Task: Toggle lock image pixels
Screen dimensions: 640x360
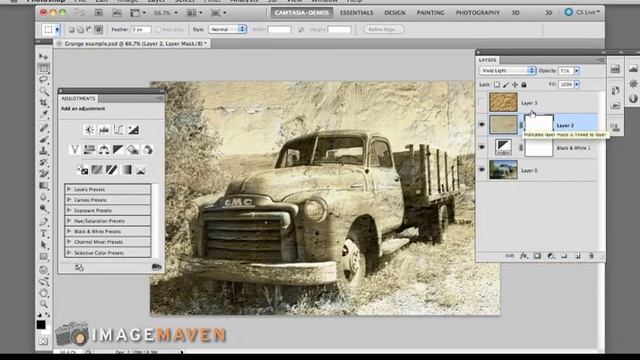Action: 506,84
